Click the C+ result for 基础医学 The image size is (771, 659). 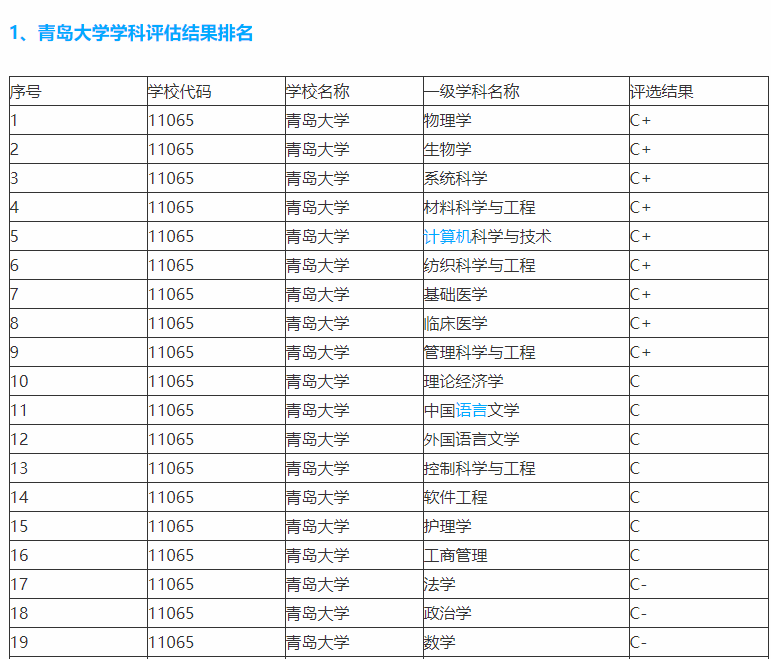click(699, 295)
